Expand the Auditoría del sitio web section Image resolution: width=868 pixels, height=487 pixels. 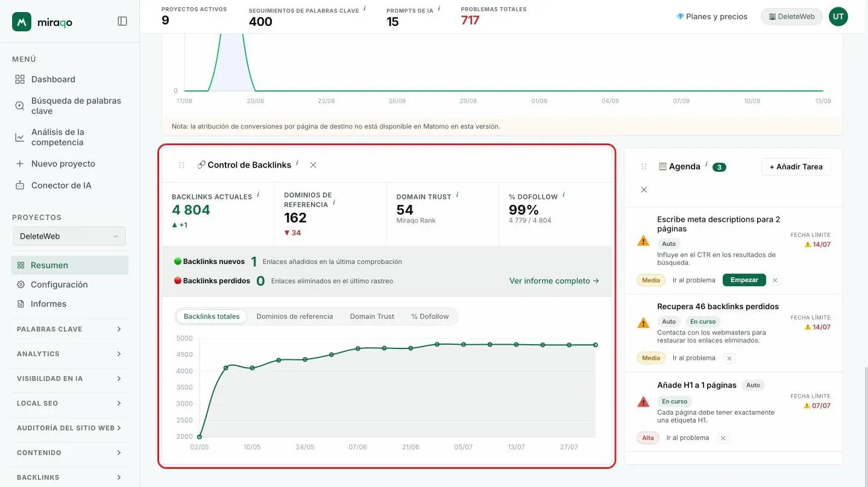[x=69, y=428]
